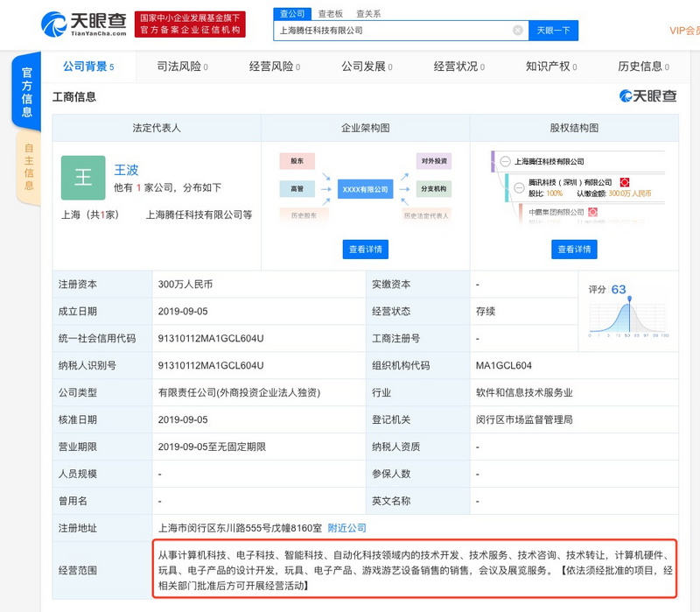This screenshot has width=700, height=612.
Task: Collapse the 上海腾任科技有限公司 equity tree node
Action: coord(505,161)
